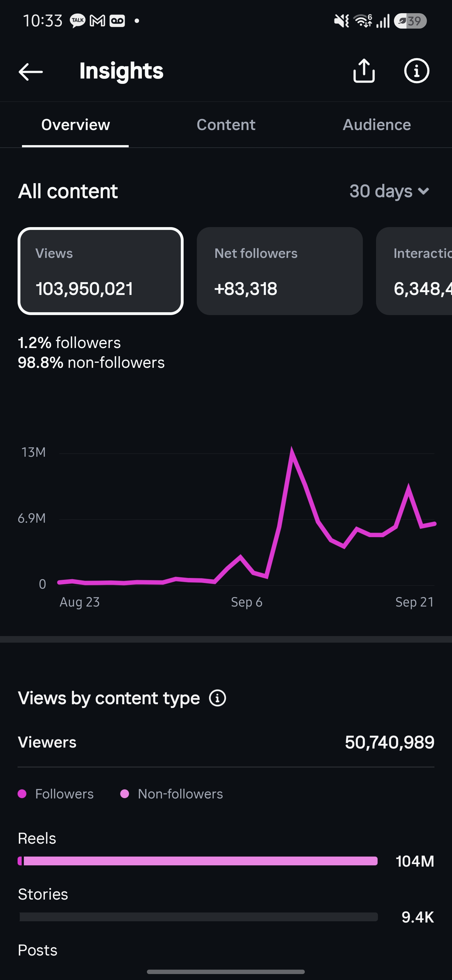
Task: Tap the Reels views bar
Action: coord(198,861)
